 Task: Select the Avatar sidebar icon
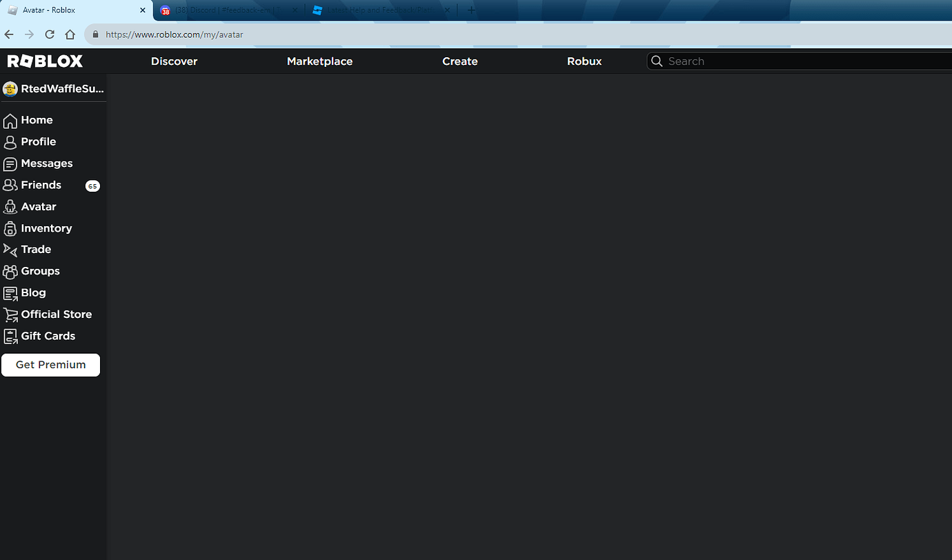tap(11, 206)
